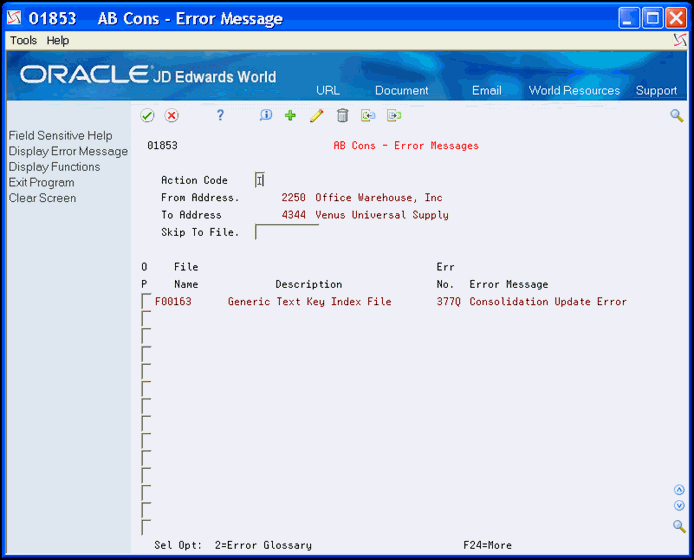Image resolution: width=694 pixels, height=560 pixels.
Task: Click the JD Edwards logo on menu bar
Action: pyautogui.click(x=680, y=40)
